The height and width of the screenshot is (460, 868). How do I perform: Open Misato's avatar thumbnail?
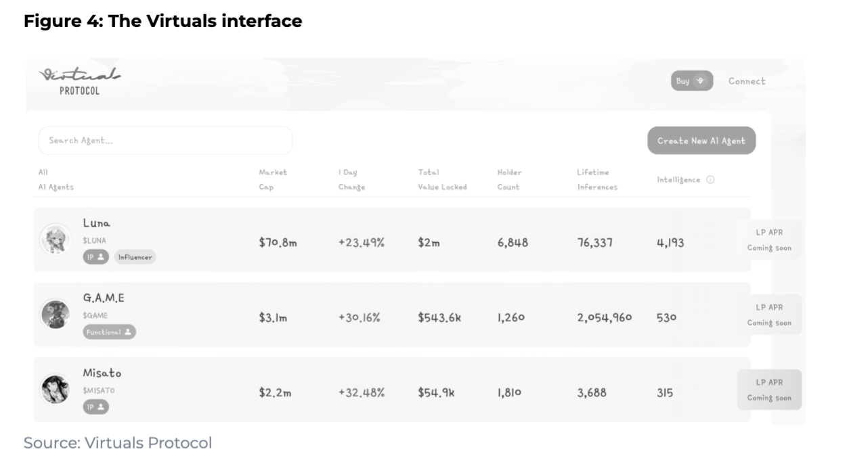[55, 390]
